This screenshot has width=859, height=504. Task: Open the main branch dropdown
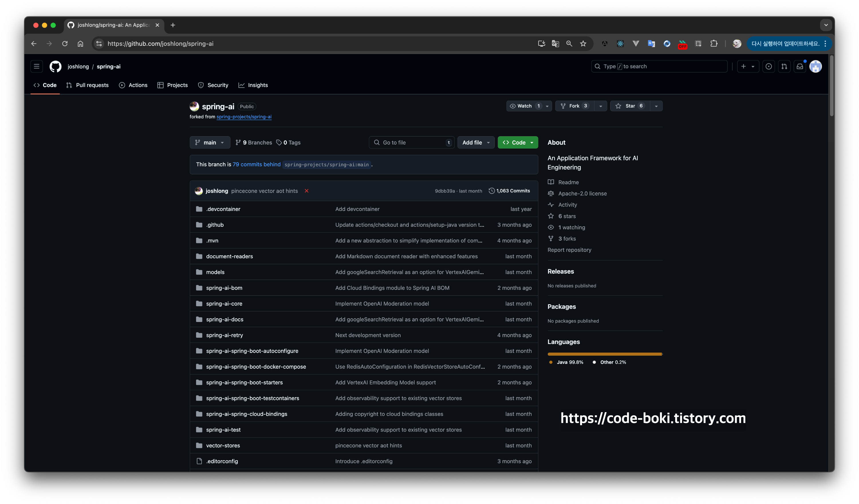210,143
